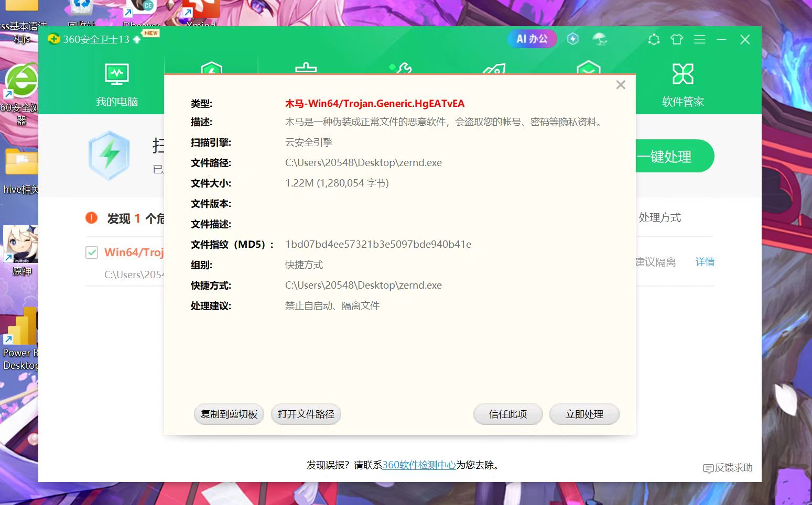Click the red warning icon by 发现

(92, 218)
